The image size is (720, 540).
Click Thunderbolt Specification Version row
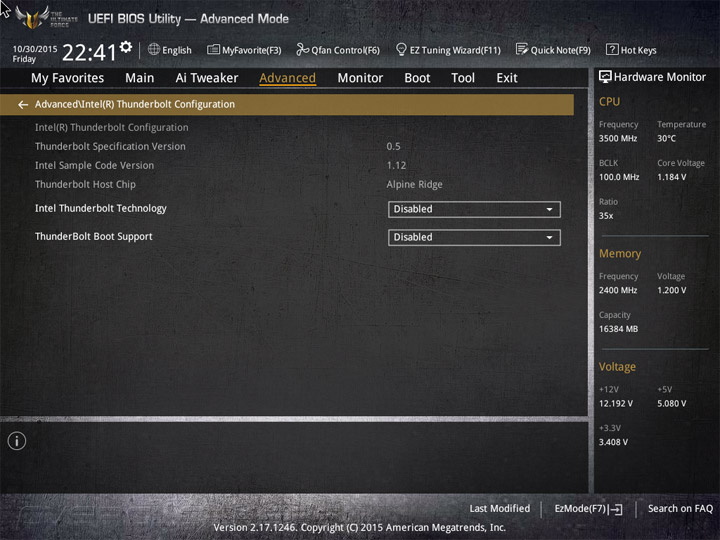110,146
